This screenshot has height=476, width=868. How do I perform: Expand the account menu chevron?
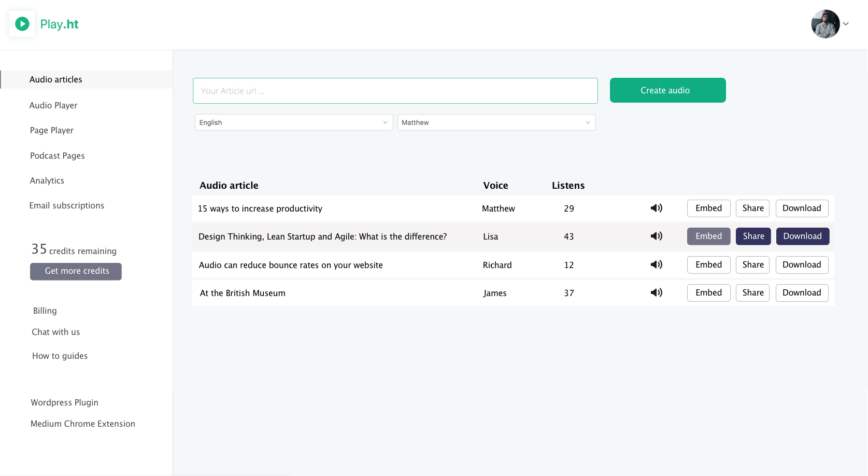[846, 24]
